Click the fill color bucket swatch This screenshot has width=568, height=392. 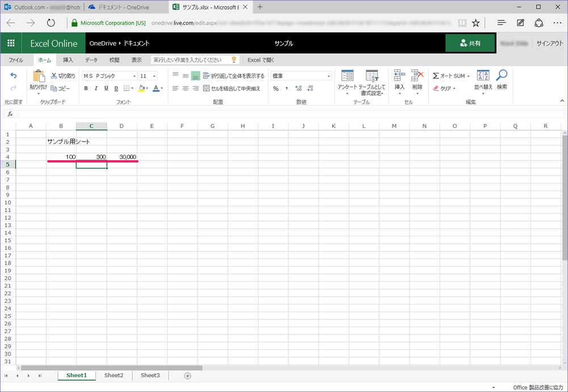coord(141,88)
